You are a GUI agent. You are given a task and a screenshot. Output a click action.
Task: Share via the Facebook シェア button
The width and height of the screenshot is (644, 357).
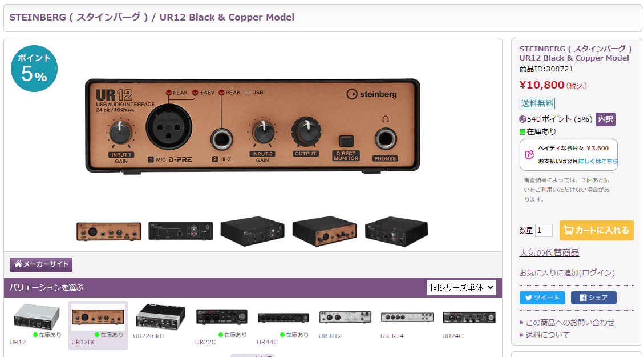pos(593,298)
